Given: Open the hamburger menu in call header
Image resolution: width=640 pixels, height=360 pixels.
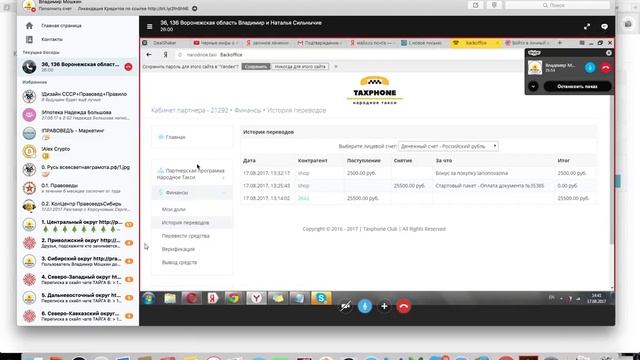Looking at the screenshot, I should coord(149,27).
